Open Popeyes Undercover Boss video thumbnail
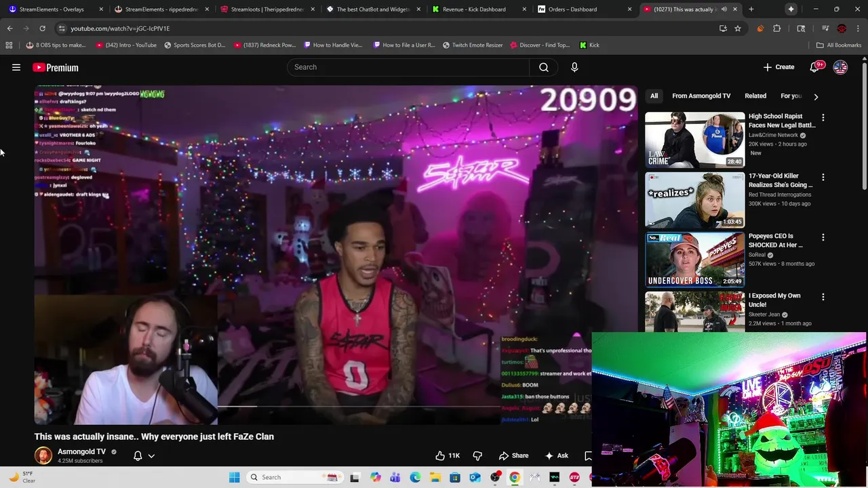 coord(694,260)
